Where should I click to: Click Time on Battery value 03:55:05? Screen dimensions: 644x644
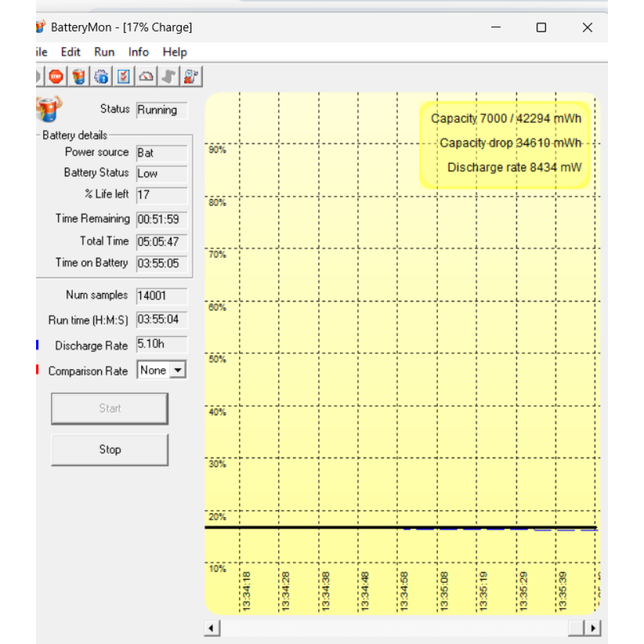[x=162, y=263]
